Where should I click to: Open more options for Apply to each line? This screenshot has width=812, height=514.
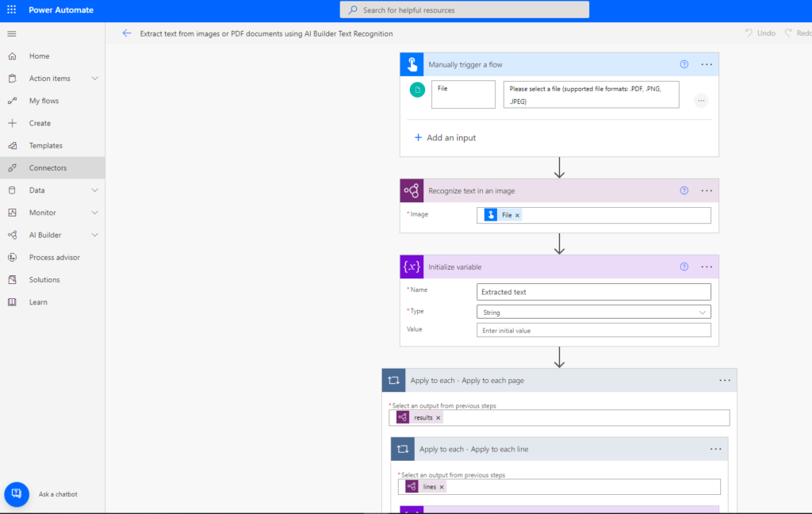tap(716, 449)
